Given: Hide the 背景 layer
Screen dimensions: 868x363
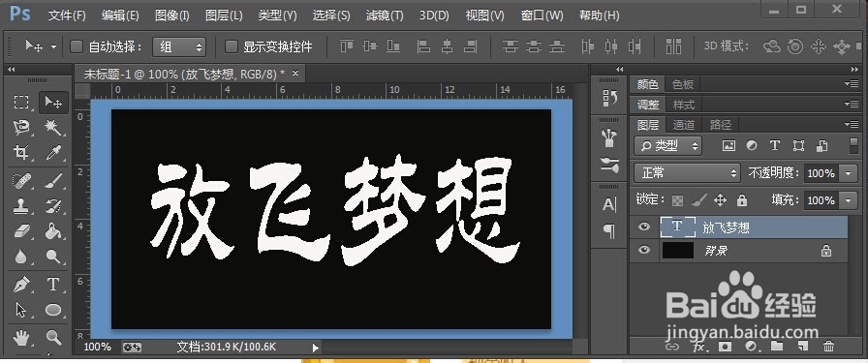Looking at the screenshot, I should point(643,251).
